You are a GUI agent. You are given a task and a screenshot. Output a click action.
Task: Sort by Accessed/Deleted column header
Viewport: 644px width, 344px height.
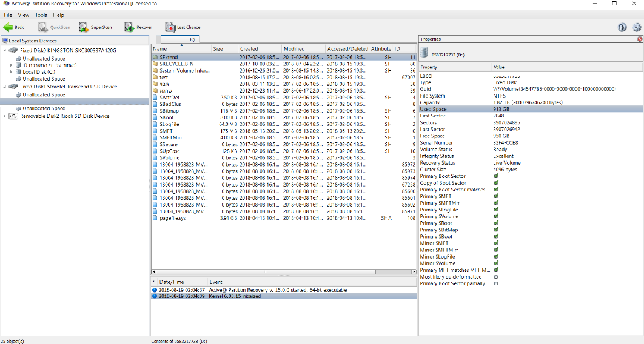coord(347,49)
